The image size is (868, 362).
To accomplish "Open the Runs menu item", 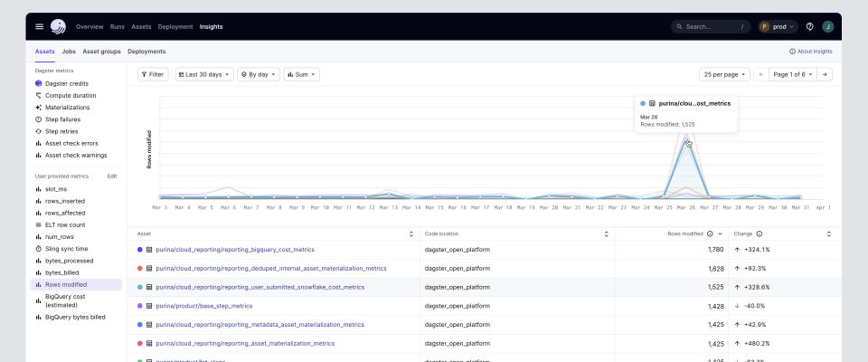I will (118, 26).
